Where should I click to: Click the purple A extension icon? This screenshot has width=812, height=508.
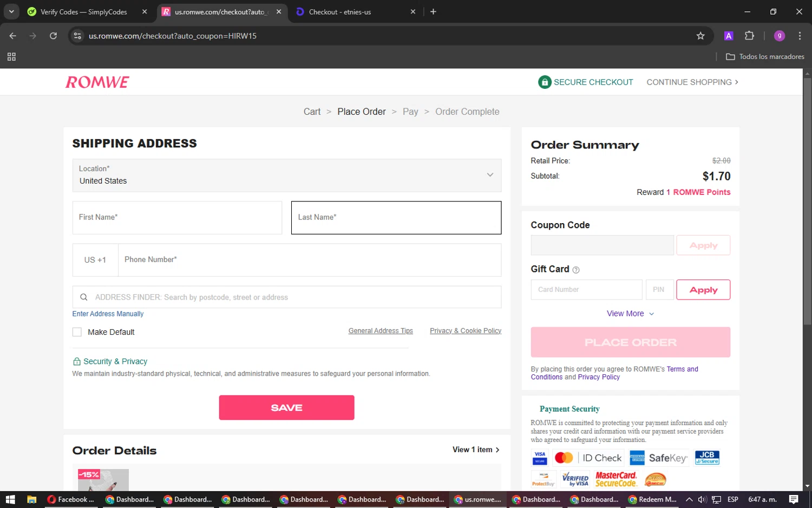pyautogui.click(x=729, y=36)
